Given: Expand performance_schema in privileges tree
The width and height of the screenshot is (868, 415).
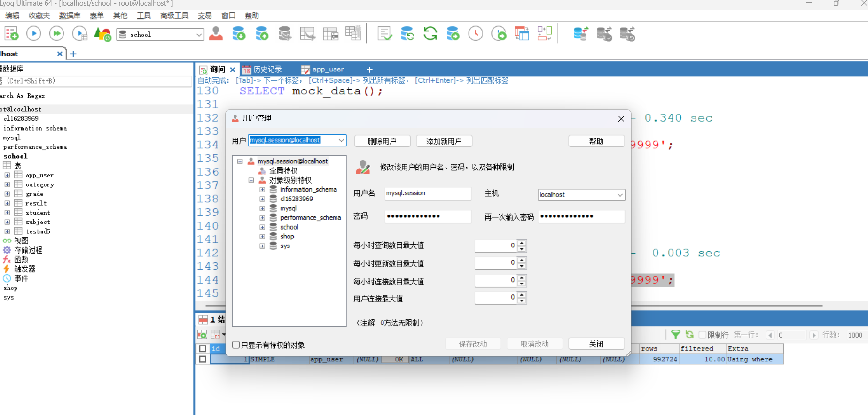Looking at the screenshot, I should [x=262, y=218].
